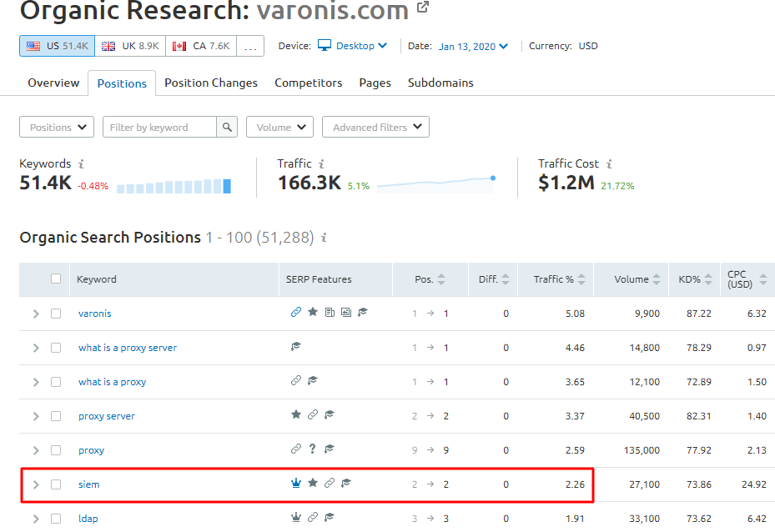Sort by the Pos. column header
Screen dimensions: 775x532
pyautogui.click(x=430, y=279)
